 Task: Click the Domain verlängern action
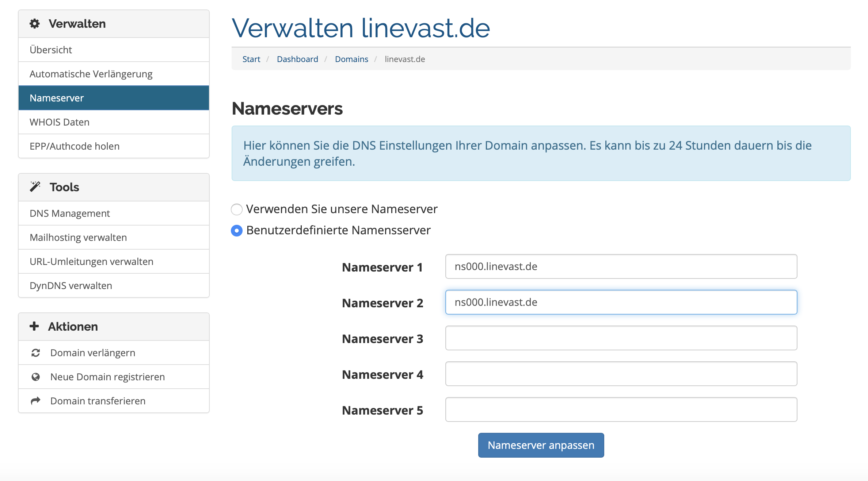click(x=114, y=353)
